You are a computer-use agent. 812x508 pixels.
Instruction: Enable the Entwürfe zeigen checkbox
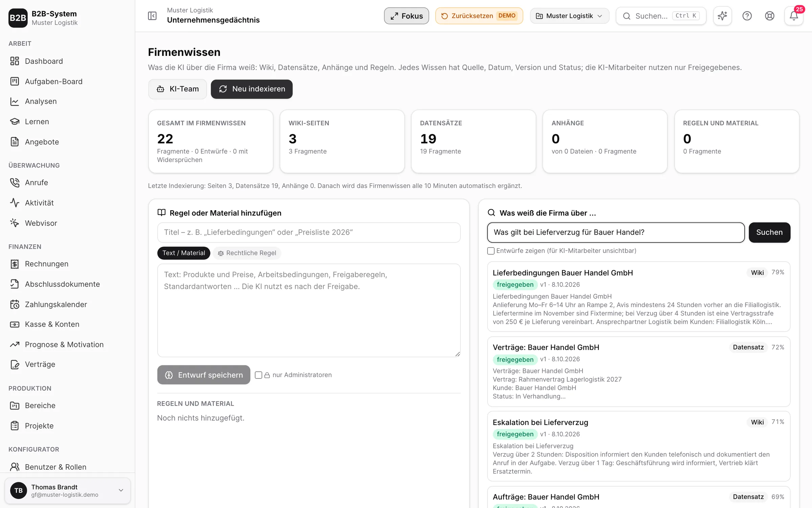pos(491,251)
